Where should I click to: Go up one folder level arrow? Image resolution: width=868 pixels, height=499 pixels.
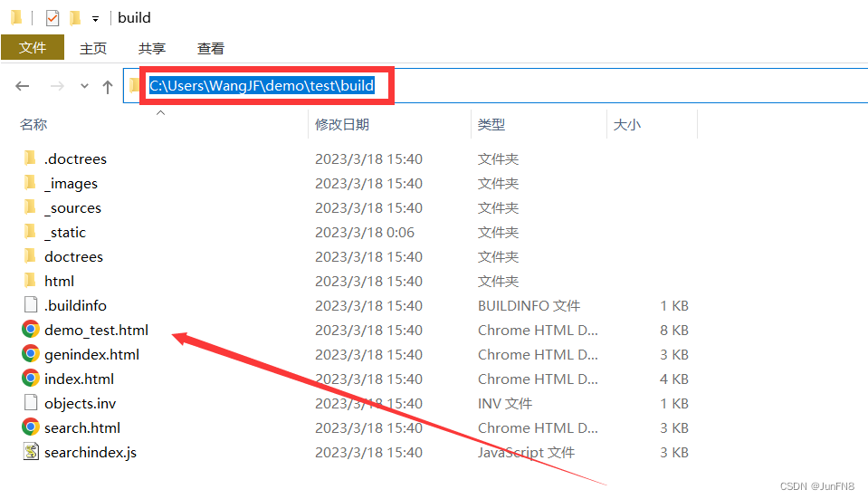coord(108,86)
